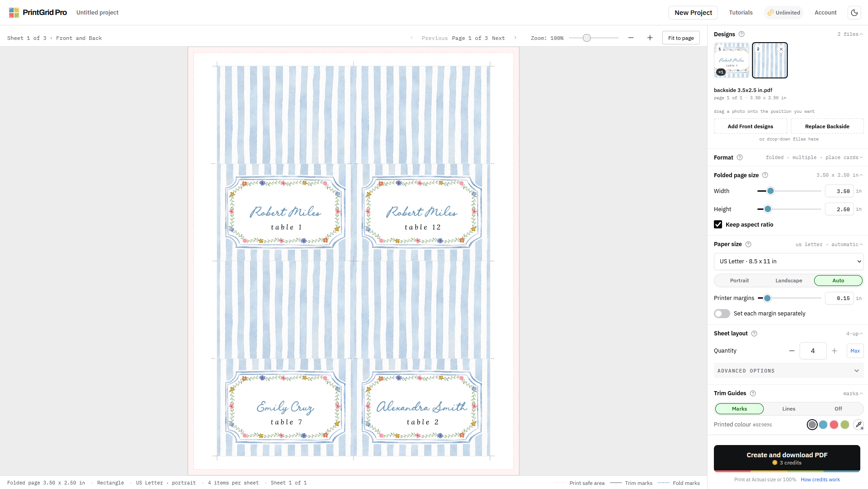Select Auto orientation
The width and height of the screenshot is (868, 489).
tap(838, 281)
